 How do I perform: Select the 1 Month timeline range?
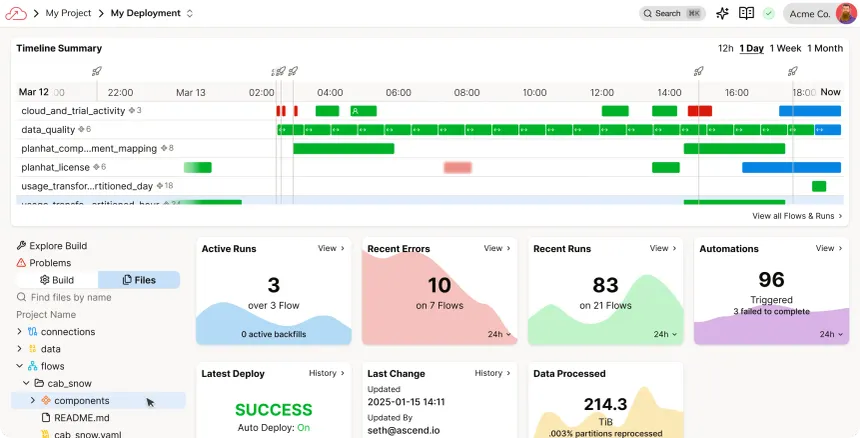[x=825, y=48]
